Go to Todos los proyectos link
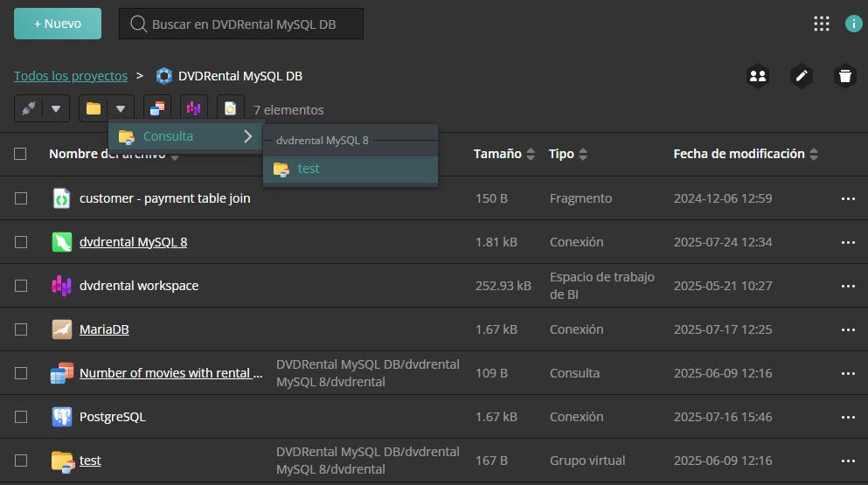 coord(71,76)
